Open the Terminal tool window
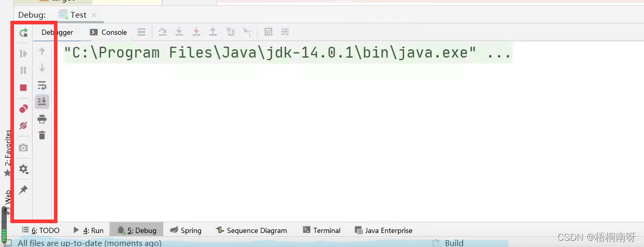 (322, 230)
